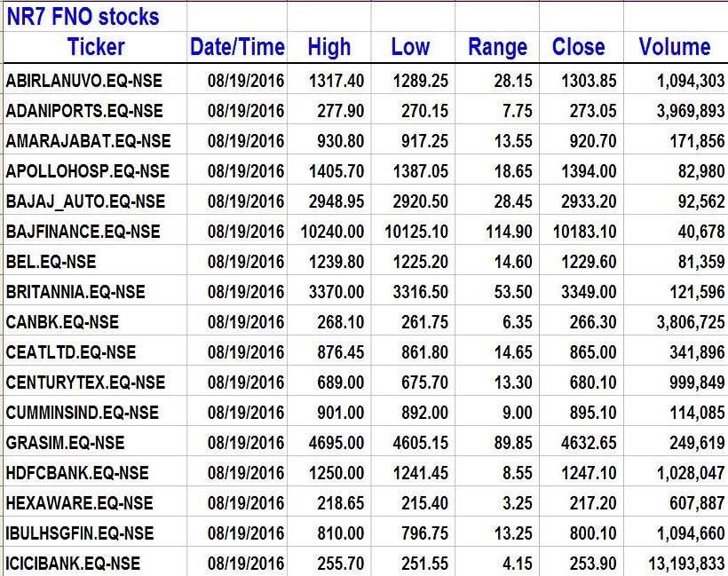Image resolution: width=728 pixels, height=576 pixels.
Task: Click HDFCBANK close value 1247.10
Action: pyautogui.click(x=588, y=473)
